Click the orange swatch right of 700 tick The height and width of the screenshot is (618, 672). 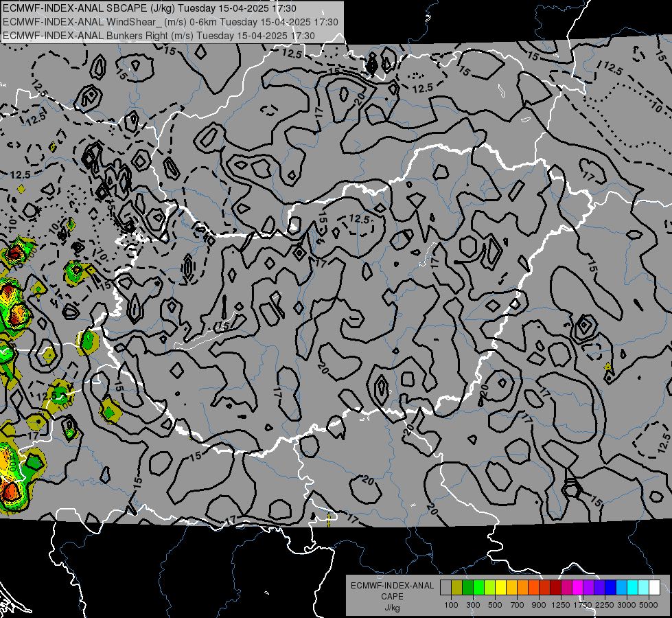pos(522,587)
